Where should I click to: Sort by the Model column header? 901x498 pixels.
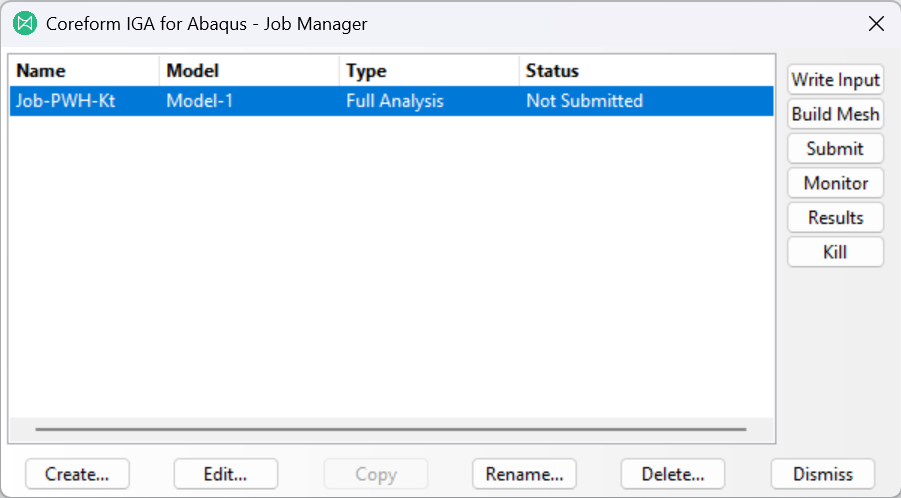(x=249, y=71)
